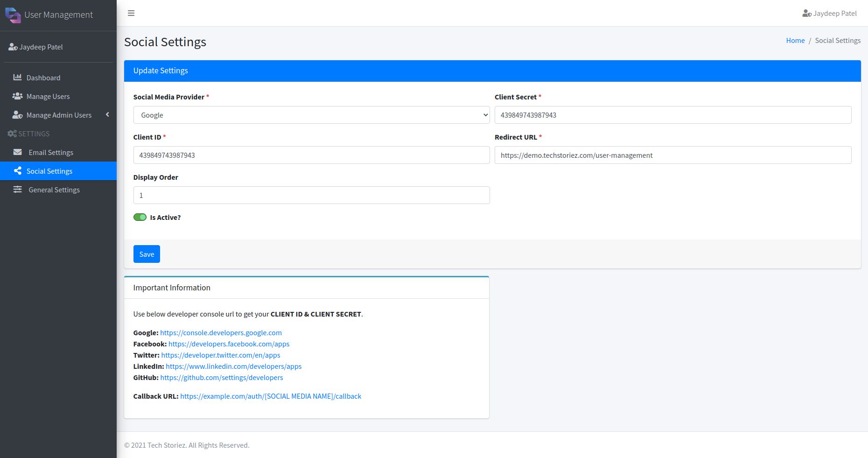Viewport: 868px width, 458px height.
Task: Click the User Management logo icon
Action: [13, 15]
